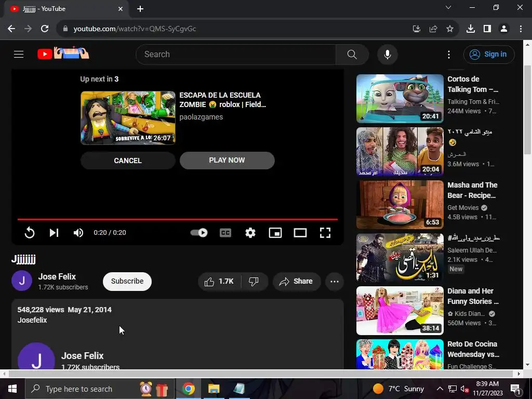Skip to next video with Next icon

tap(54, 233)
